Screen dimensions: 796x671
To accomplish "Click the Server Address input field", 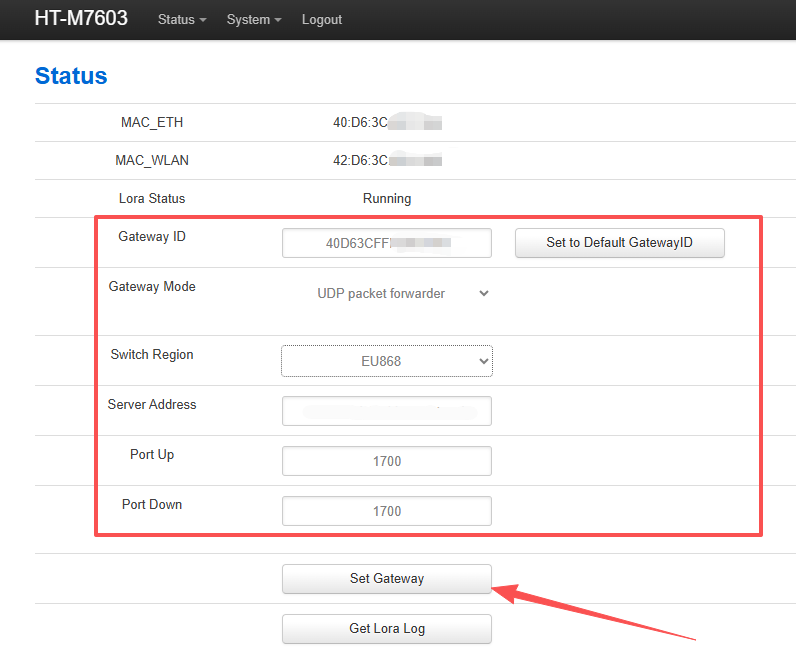I will (386, 411).
